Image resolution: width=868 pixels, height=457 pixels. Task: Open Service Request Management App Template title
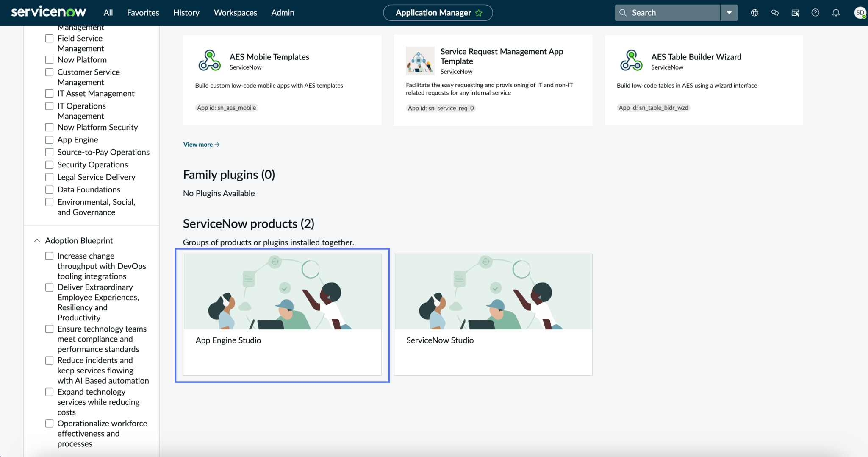click(x=502, y=56)
